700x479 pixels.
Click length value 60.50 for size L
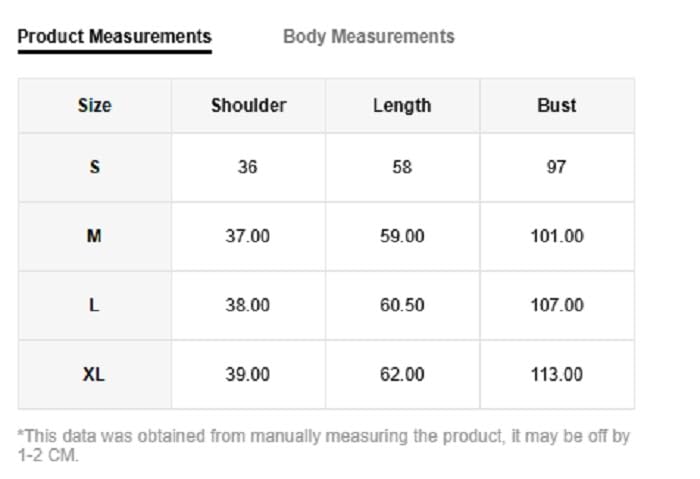point(402,305)
